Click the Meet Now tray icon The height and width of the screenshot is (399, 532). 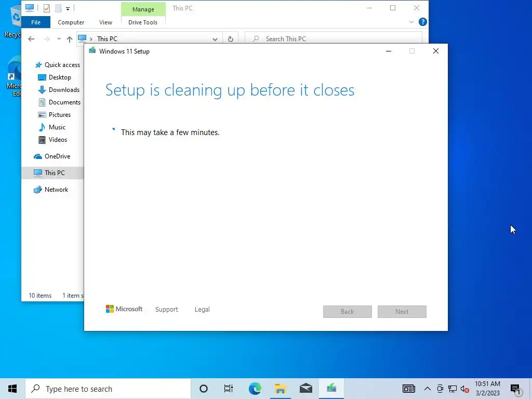pyautogui.click(x=440, y=389)
